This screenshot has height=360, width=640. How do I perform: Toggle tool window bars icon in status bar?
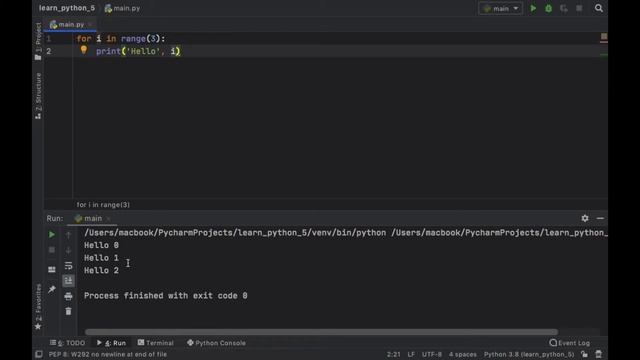point(38,354)
